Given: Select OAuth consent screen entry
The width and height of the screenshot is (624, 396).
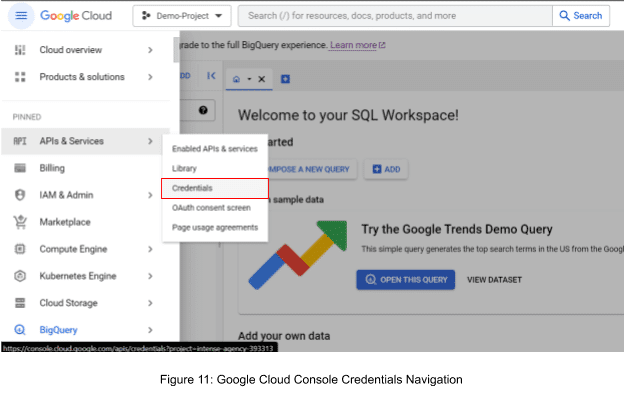Looking at the screenshot, I should pyautogui.click(x=215, y=208).
